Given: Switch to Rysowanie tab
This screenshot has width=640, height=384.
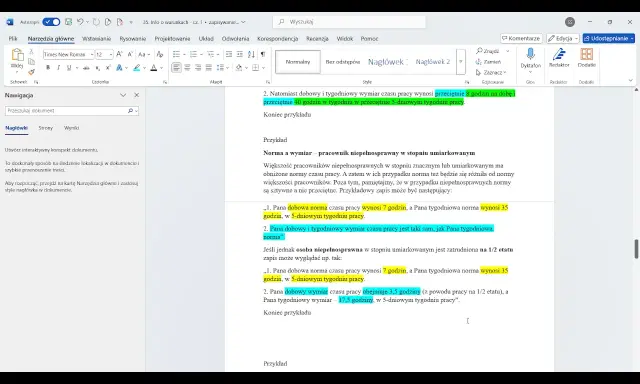Looking at the screenshot, I should pyautogui.click(x=133, y=39).
